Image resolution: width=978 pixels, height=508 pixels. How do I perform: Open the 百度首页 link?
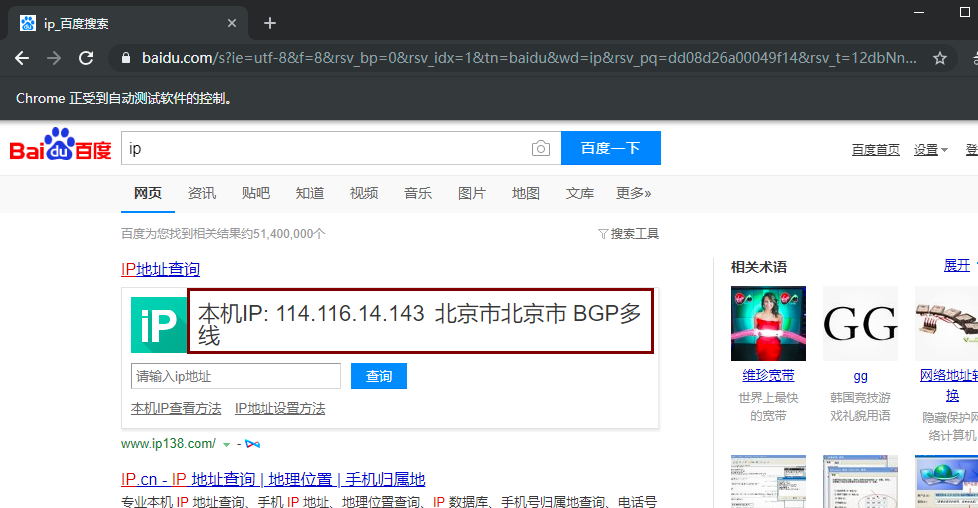click(876, 150)
